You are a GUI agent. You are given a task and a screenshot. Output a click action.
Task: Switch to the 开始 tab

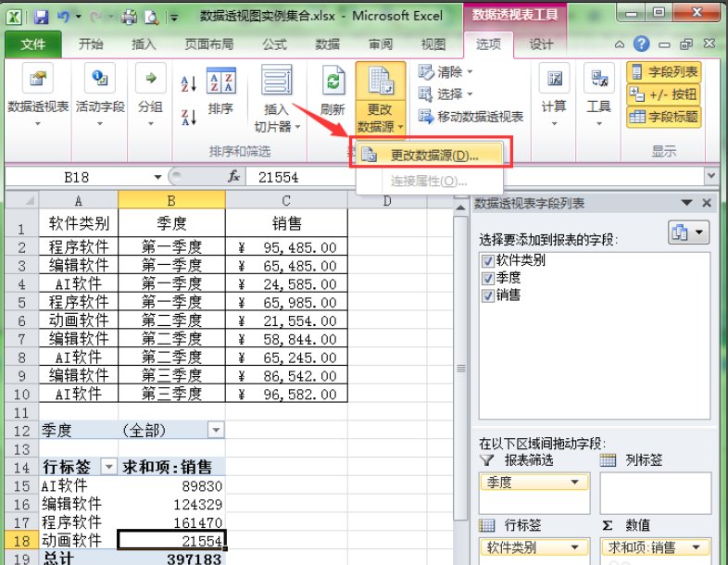coord(91,44)
